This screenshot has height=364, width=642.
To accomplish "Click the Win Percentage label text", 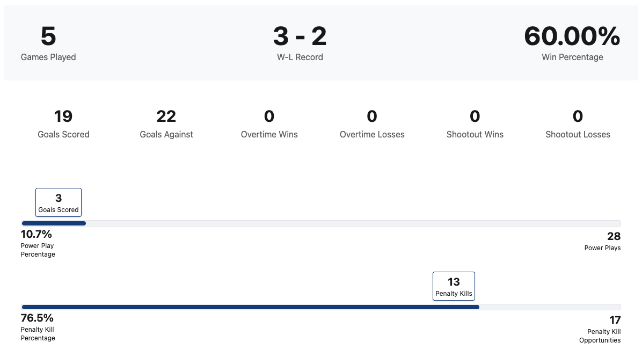I will (x=572, y=57).
